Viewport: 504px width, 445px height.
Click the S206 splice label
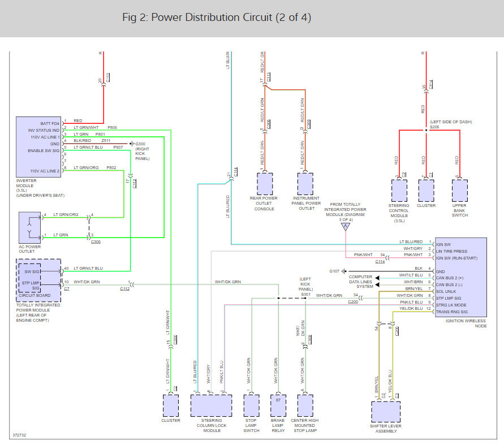tap(434, 127)
